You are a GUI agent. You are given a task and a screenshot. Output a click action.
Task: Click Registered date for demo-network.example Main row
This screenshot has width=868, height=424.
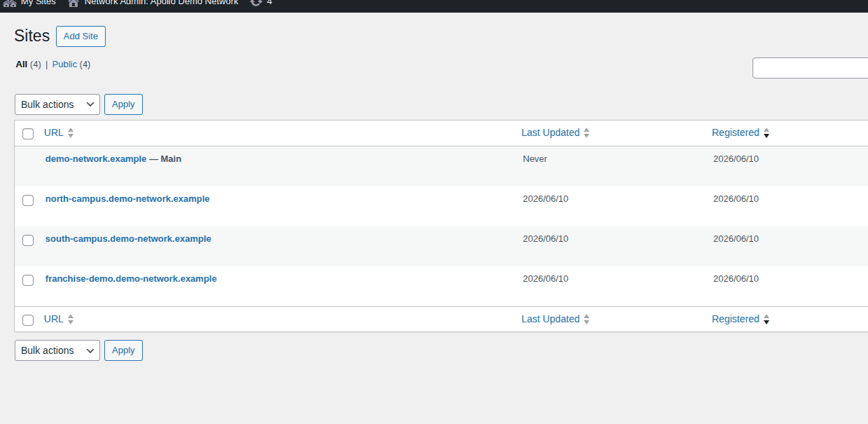[x=736, y=159]
